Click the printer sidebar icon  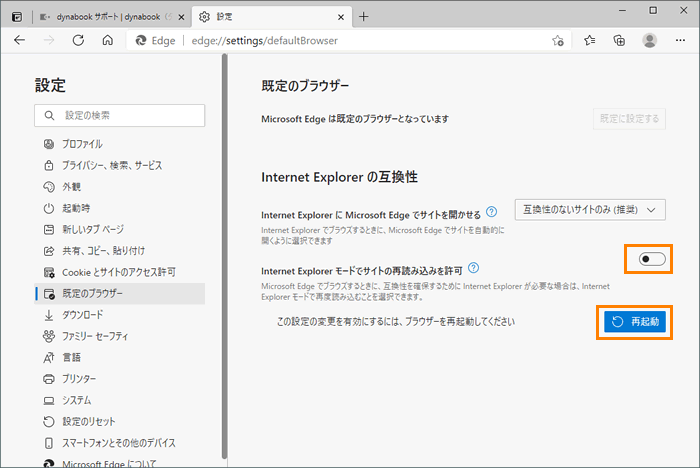coord(49,379)
